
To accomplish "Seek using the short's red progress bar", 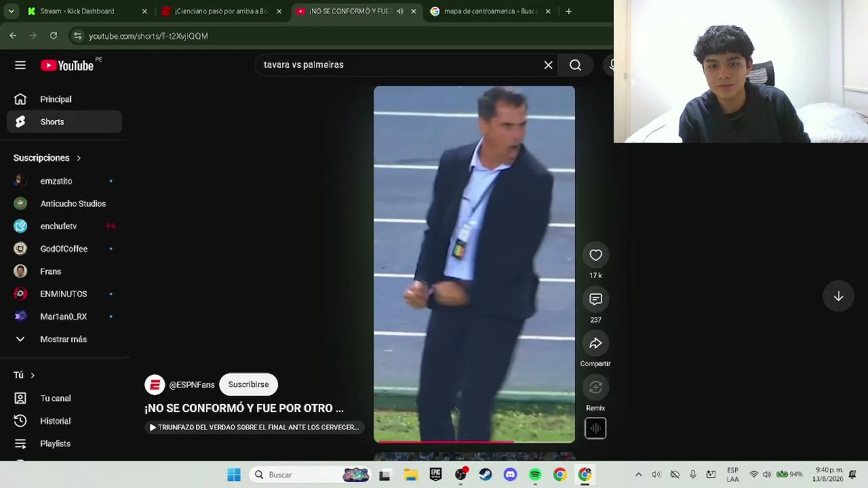I will pos(474,441).
